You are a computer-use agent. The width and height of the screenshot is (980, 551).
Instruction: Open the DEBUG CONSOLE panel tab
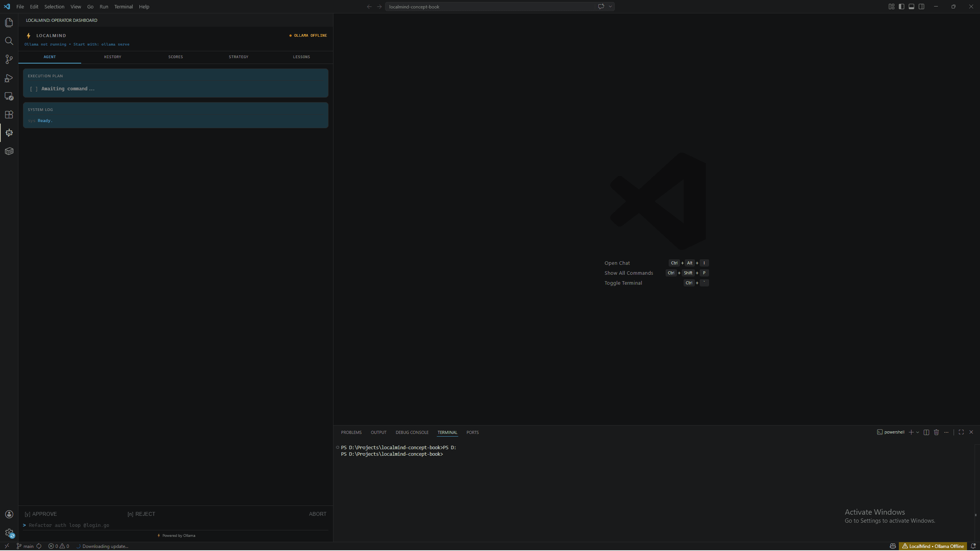[x=412, y=432]
